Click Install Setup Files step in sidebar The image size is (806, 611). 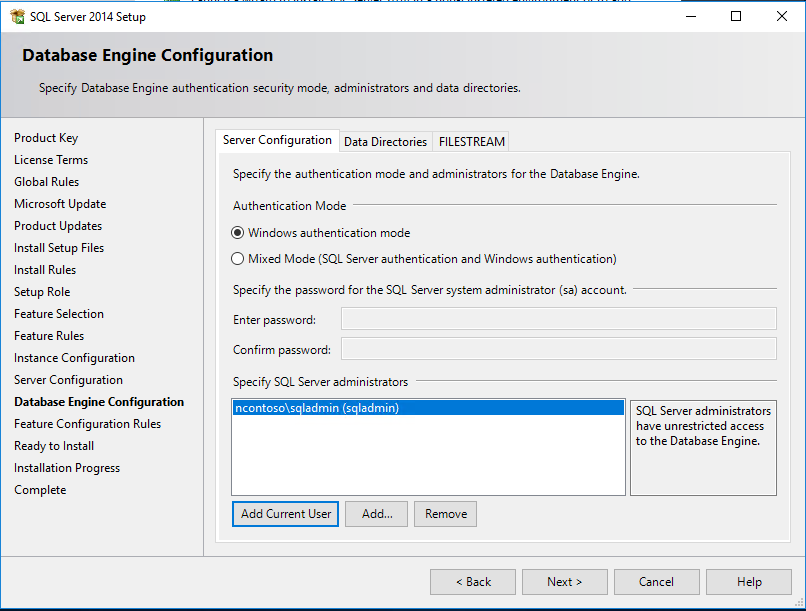[x=59, y=248]
